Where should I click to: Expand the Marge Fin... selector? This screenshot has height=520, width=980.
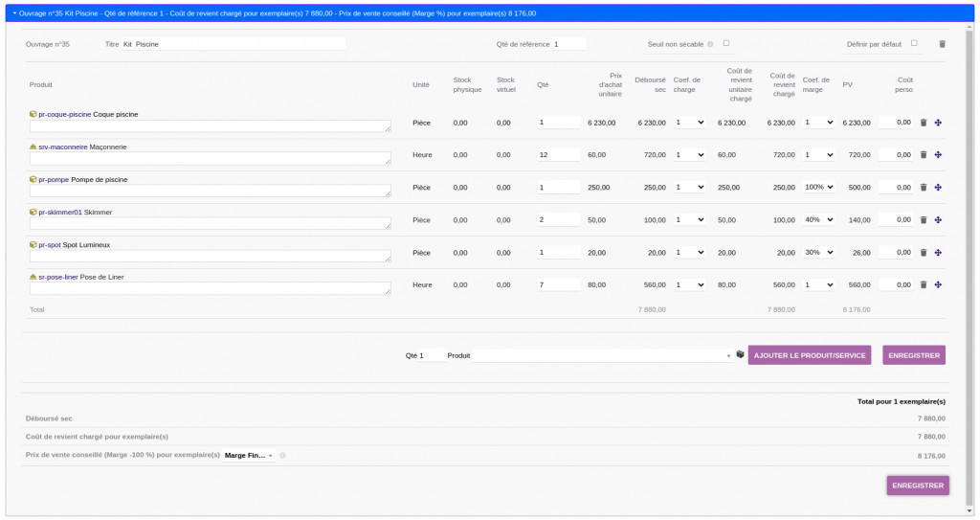(249, 456)
